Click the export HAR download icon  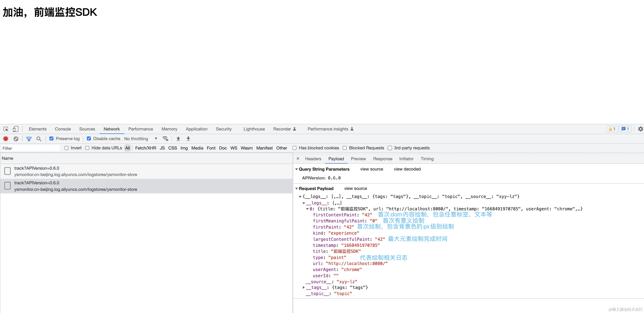click(188, 138)
